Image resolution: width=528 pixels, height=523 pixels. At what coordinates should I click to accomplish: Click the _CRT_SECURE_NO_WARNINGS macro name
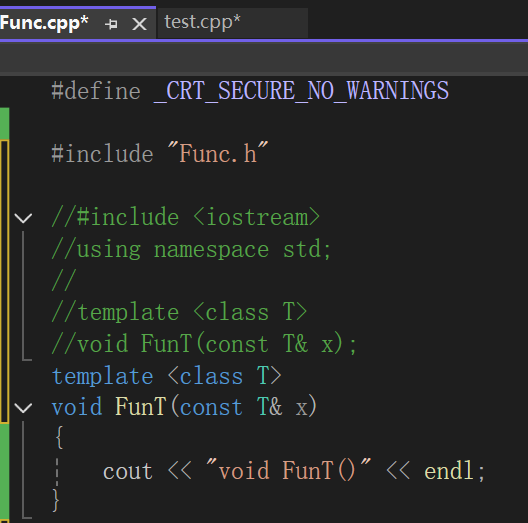point(301,91)
